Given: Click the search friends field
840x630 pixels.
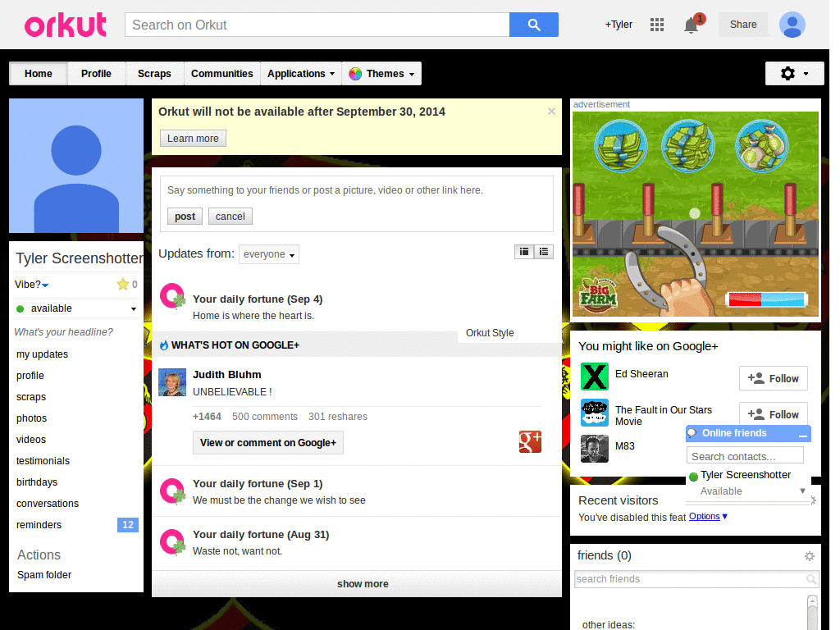Looking at the screenshot, I should click(696, 579).
